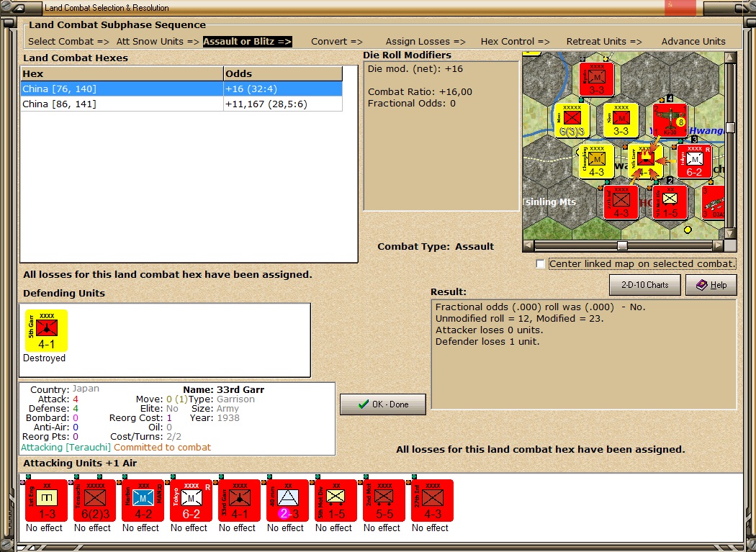Select the 33rd Garr 4-1 attacker

[x=239, y=500]
